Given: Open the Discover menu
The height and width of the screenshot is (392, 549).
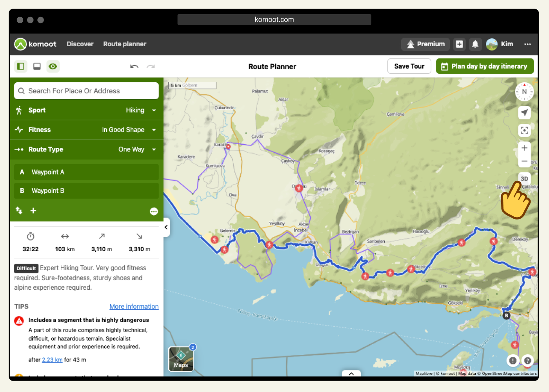Looking at the screenshot, I should coord(80,44).
